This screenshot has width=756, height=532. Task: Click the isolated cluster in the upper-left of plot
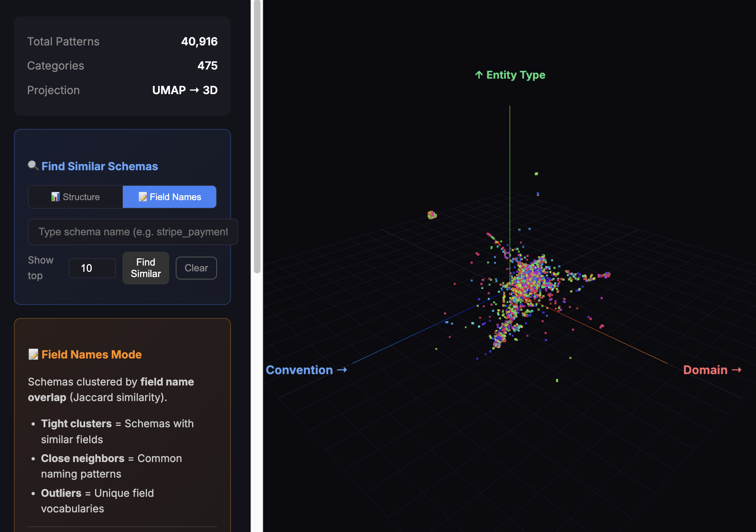(x=431, y=215)
